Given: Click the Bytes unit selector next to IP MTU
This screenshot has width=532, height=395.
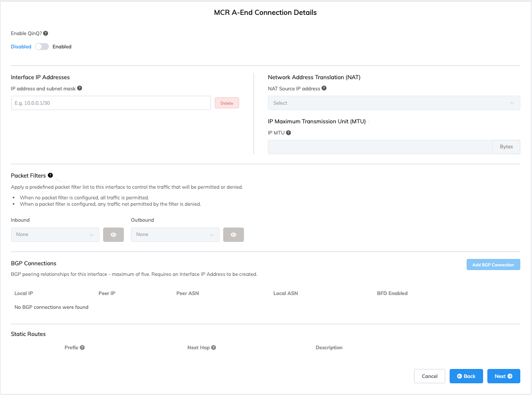Looking at the screenshot, I should pyautogui.click(x=505, y=147).
